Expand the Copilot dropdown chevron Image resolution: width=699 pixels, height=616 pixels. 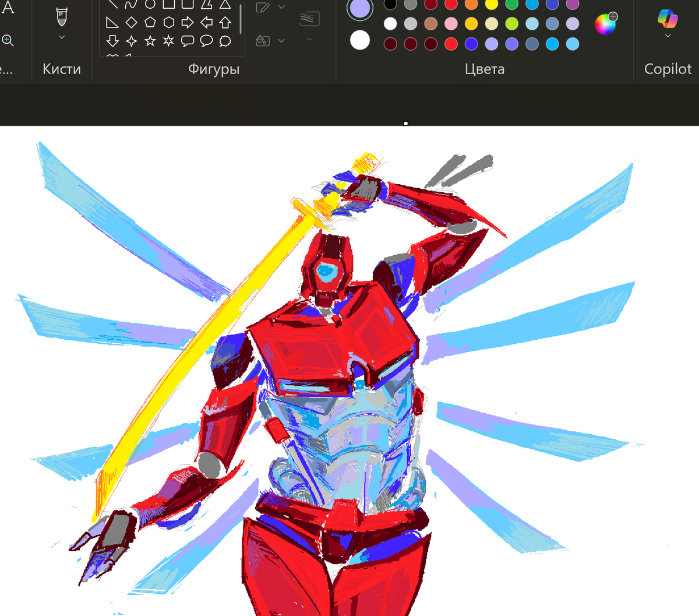click(x=668, y=36)
